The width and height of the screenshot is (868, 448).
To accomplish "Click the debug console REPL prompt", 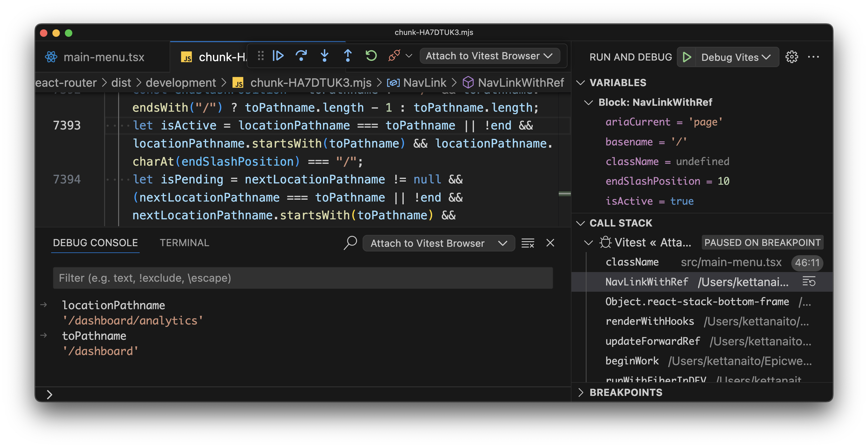I will [303, 394].
